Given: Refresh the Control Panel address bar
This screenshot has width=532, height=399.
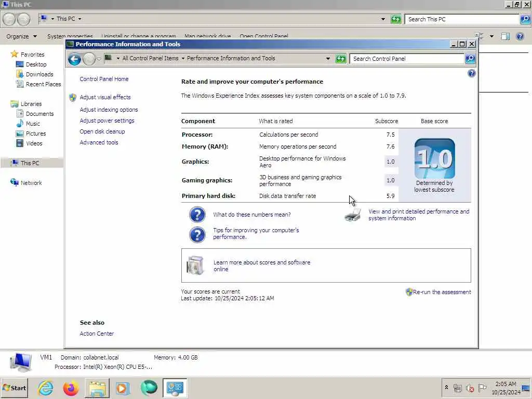Looking at the screenshot, I should tap(341, 59).
